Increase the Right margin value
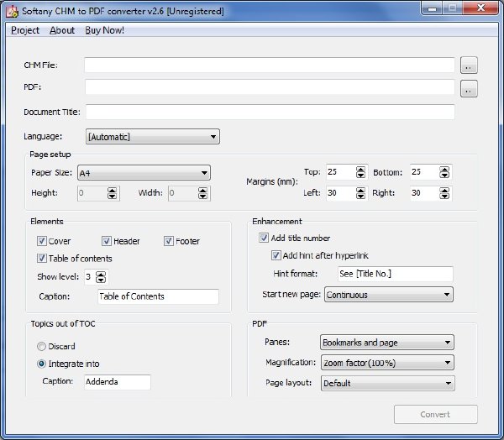 444,191
